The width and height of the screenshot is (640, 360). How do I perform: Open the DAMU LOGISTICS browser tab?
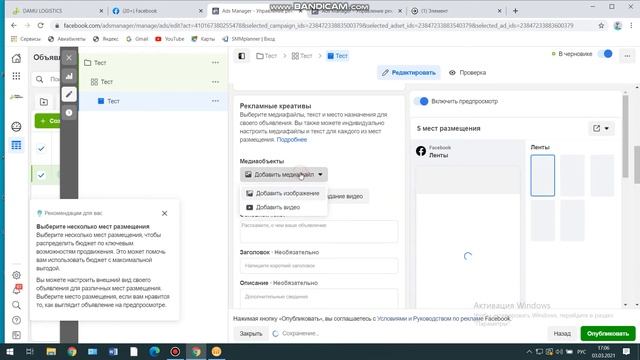(x=58, y=11)
